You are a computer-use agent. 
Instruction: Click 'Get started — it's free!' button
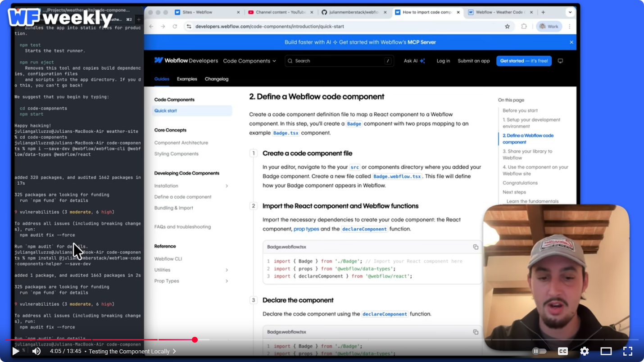coord(524,61)
